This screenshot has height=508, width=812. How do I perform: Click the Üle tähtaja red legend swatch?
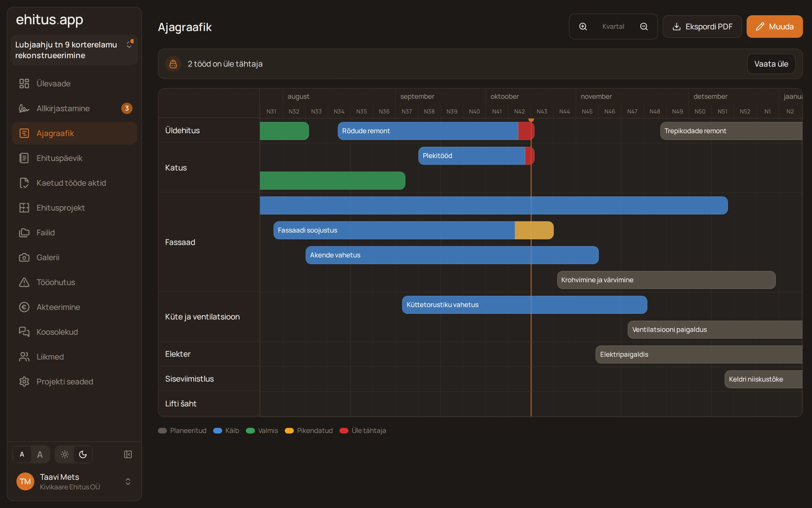344,431
